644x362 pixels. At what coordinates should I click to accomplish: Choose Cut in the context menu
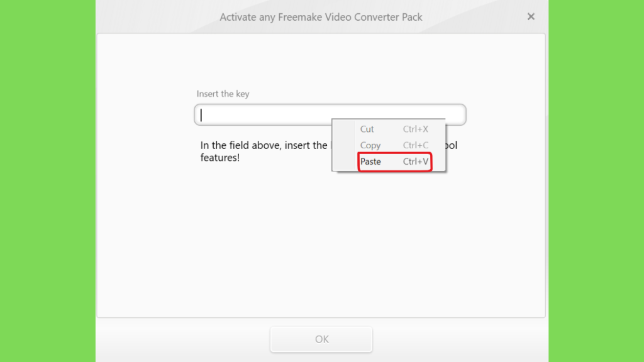click(x=394, y=129)
